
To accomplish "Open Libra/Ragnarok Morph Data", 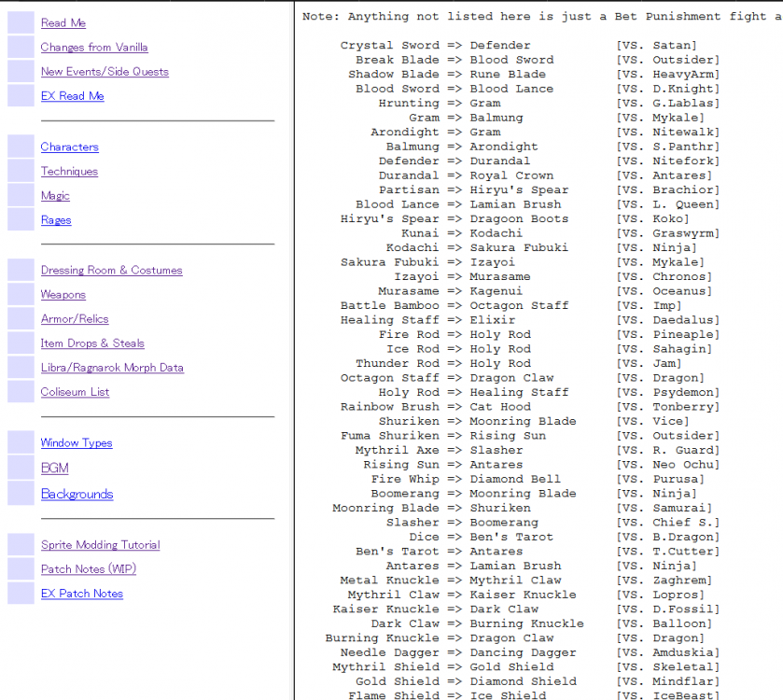I will point(112,368).
